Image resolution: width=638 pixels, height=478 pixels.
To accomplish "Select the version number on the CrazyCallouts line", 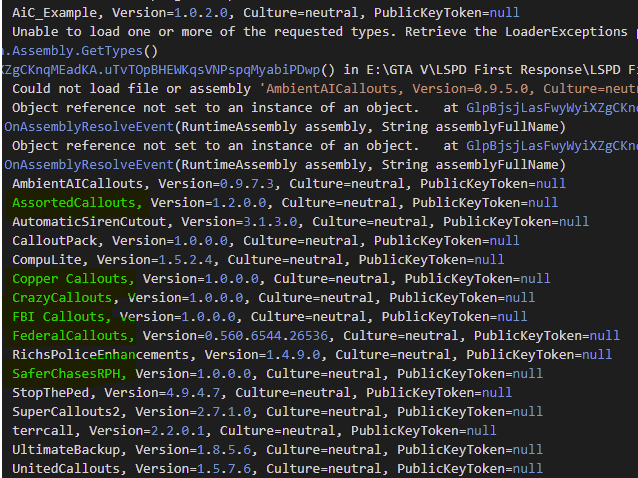I will [216, 297].
